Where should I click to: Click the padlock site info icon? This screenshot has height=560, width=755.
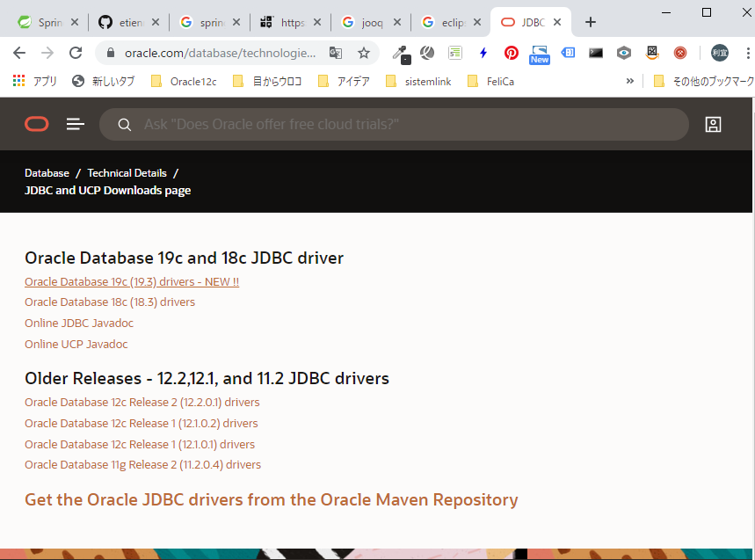pyautogui.click(x=110, y=53)
